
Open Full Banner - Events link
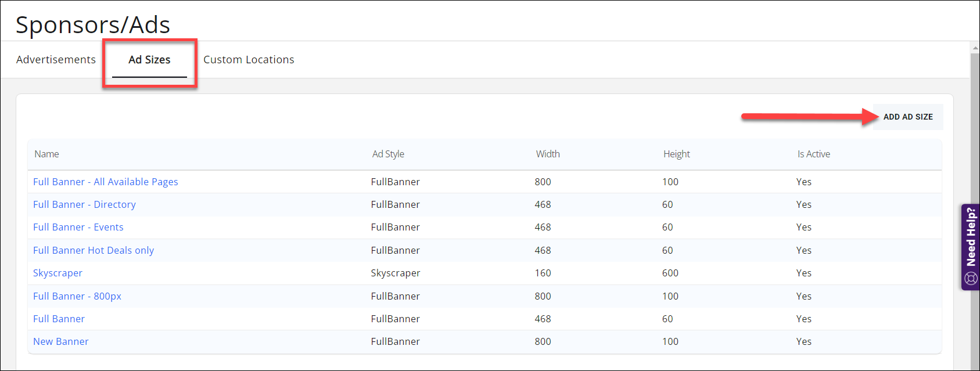point(78,227)
